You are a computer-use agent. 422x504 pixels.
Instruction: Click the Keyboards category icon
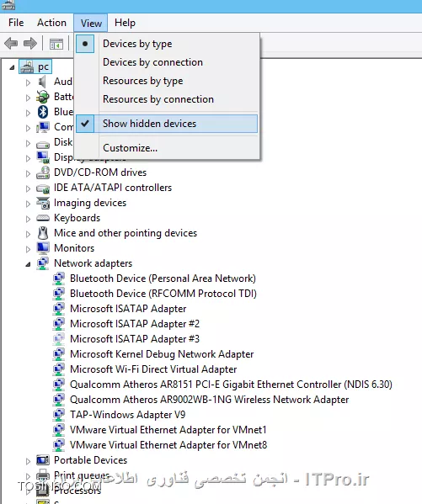(x=42, y=218)
